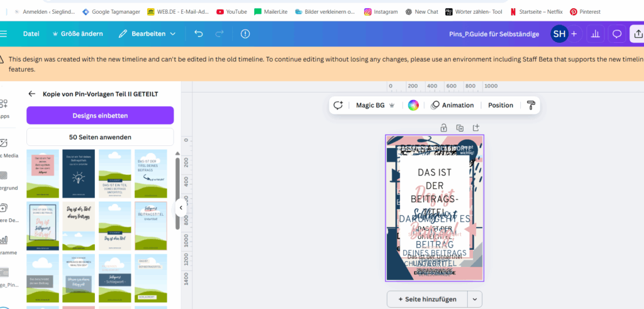Image resolution: width=644 pixels, height=309 pixels.
Task: Open the analytics bar chart icon
Action: tap(596, 34)
